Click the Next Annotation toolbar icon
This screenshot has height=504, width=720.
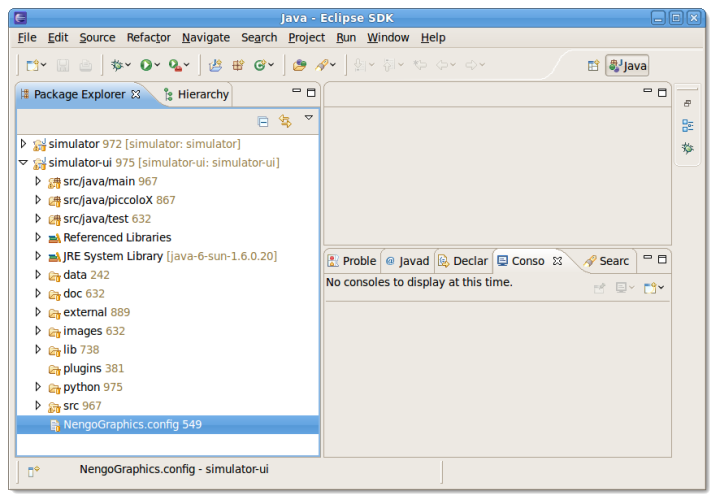[x=360, y=65]
